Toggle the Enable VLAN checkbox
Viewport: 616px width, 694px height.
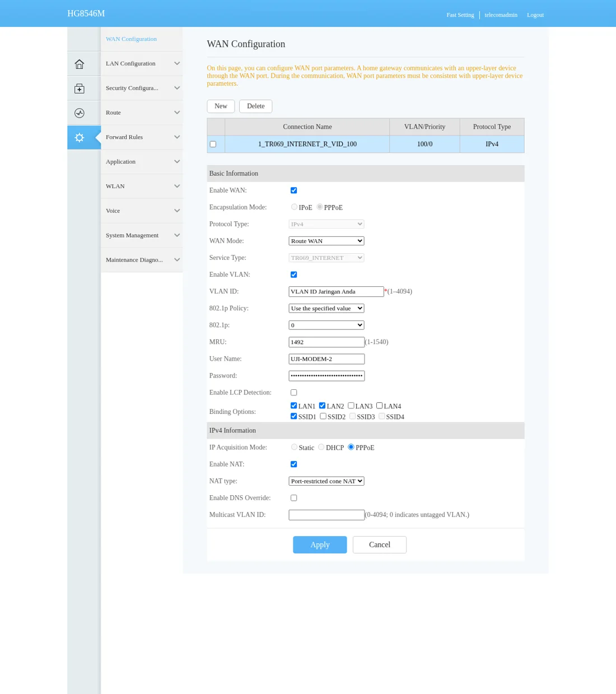293,274
